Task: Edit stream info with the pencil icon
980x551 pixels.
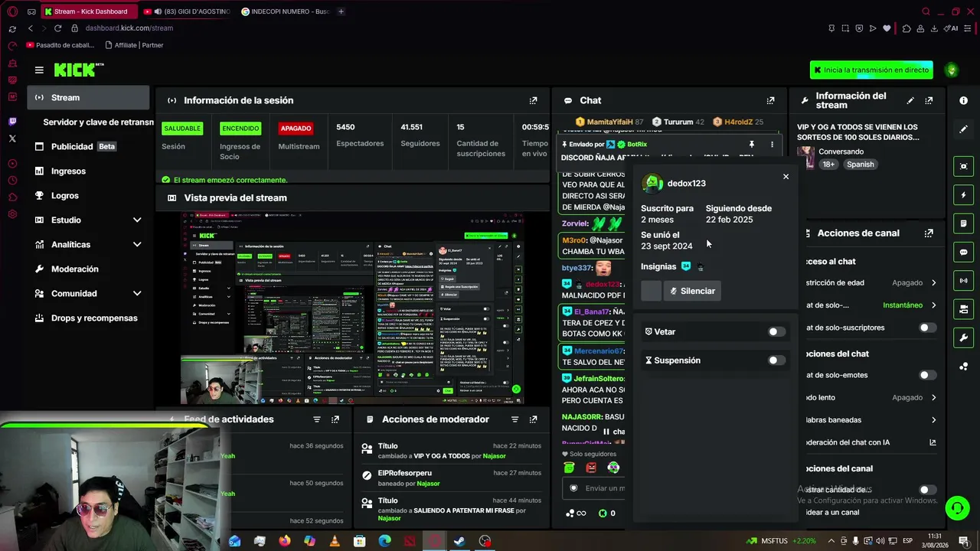Action: [x=910, y=100]
